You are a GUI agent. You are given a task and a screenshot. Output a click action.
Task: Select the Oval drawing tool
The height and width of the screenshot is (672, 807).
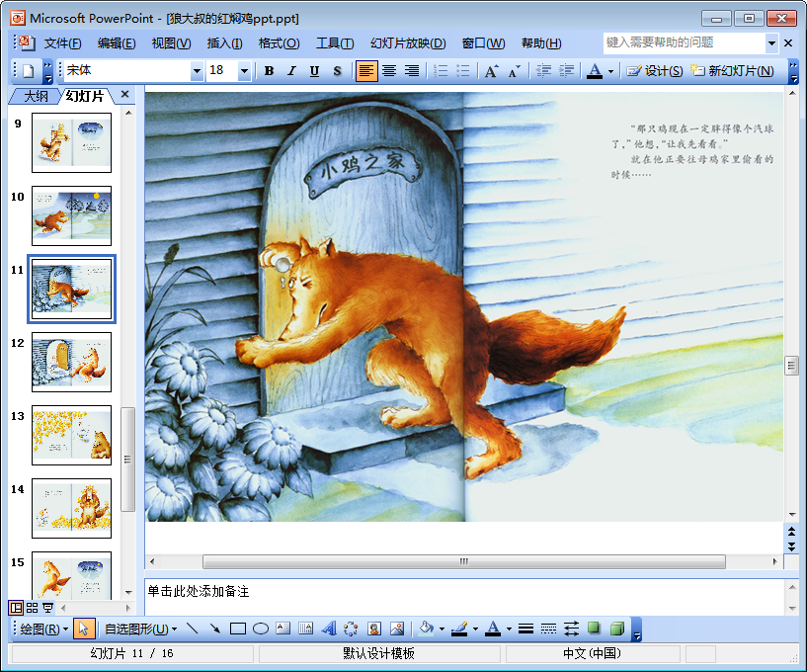[x=261, y=629]
